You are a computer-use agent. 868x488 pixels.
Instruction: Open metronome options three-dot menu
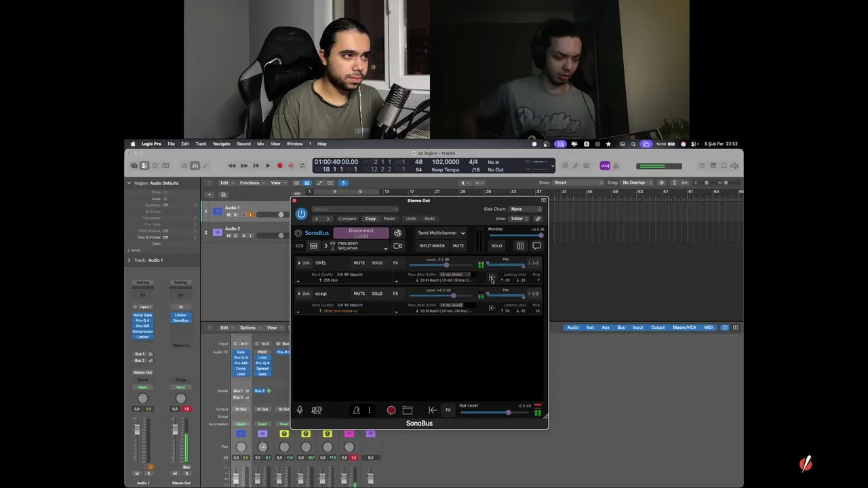coord(370,410)
